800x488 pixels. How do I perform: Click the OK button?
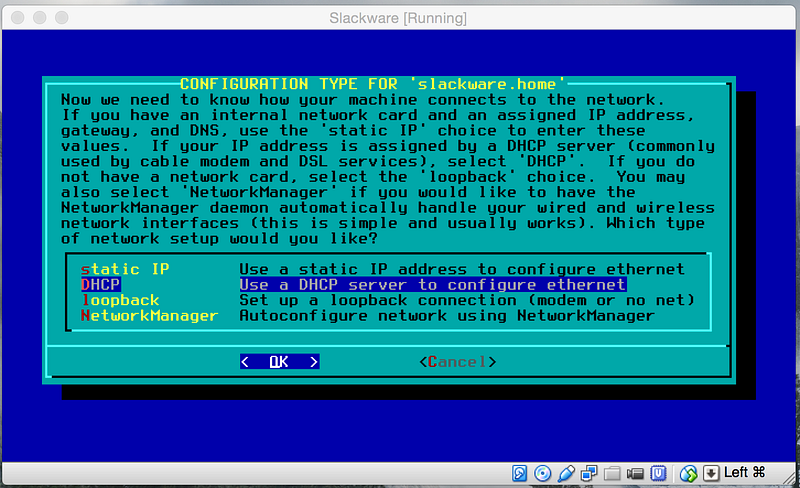pyautogui.click(x=280, y=361)
